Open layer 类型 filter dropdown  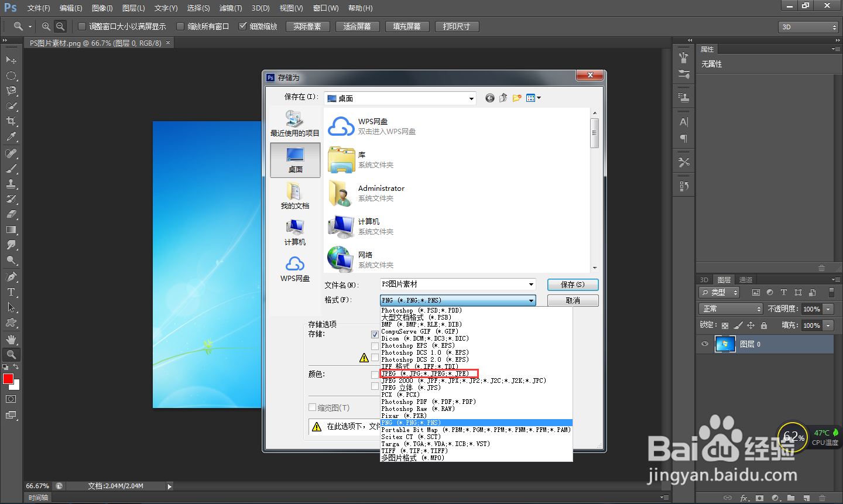[719, 292]
